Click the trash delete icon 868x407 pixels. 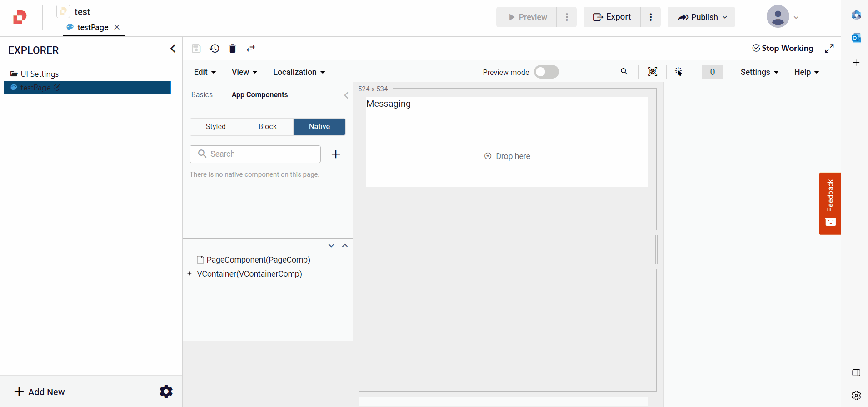point(233,49)
